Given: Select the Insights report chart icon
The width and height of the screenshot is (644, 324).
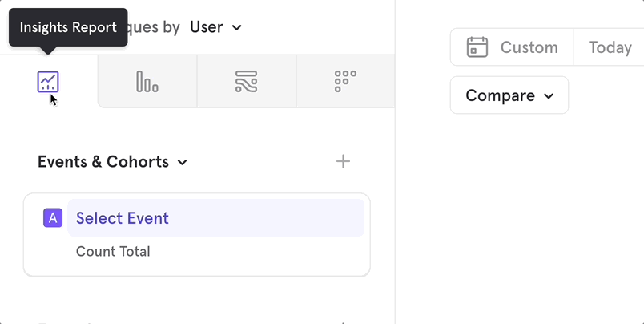Looking at the screenshot, I should coord(48,82).
